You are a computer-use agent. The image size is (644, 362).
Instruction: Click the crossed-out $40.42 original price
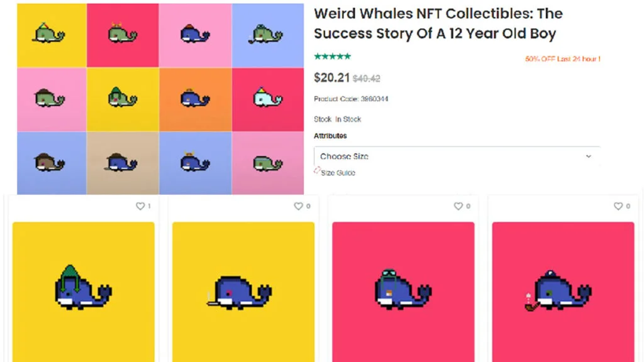(x=366, y=79)
